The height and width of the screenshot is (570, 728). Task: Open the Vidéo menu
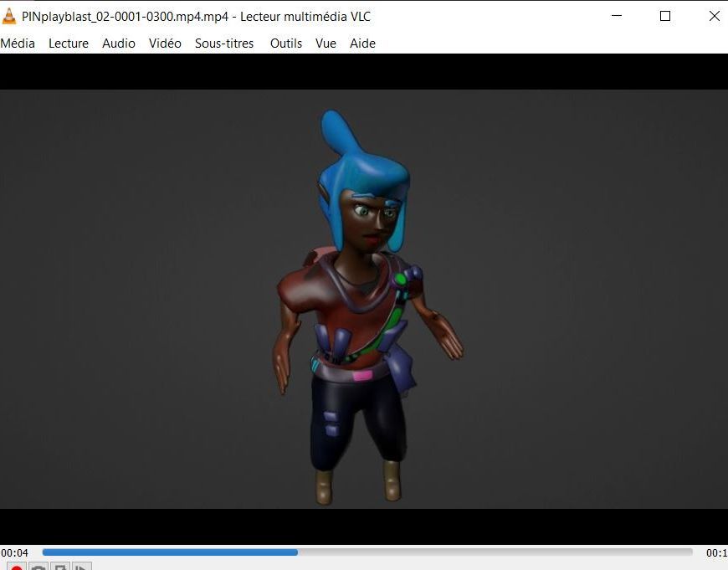(x=165, y=44)
